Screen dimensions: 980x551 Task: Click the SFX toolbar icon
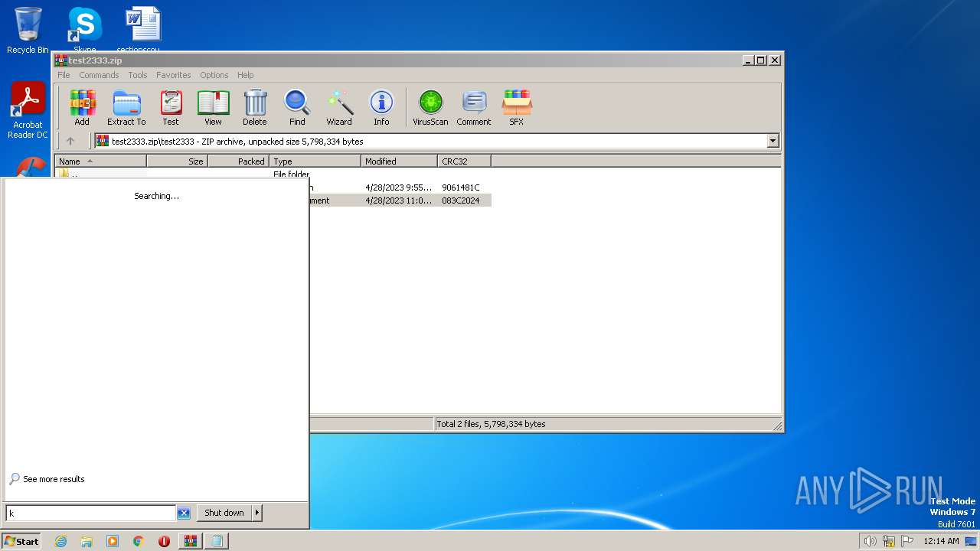click(517, 107)
